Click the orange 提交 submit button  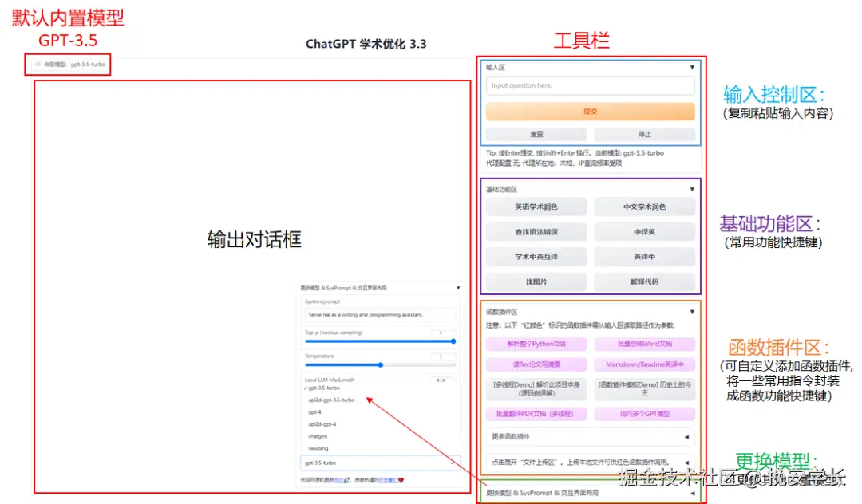tap(590, 112)
